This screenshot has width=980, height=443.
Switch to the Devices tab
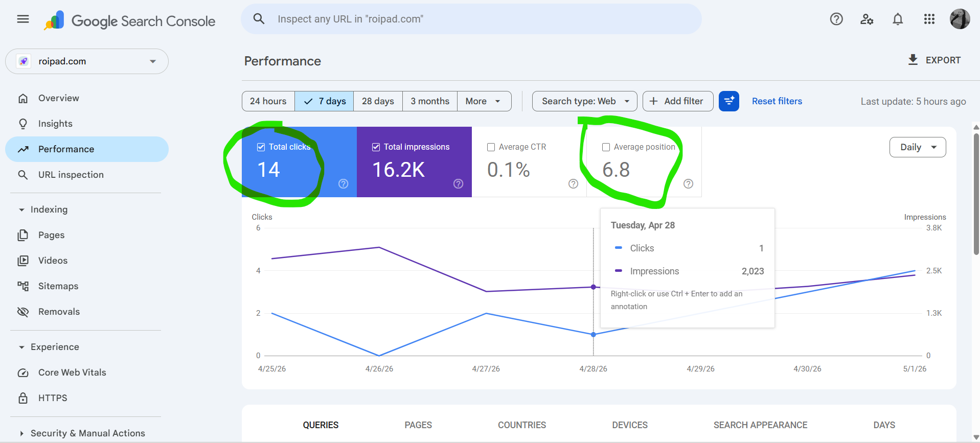(x=630, y=425)
